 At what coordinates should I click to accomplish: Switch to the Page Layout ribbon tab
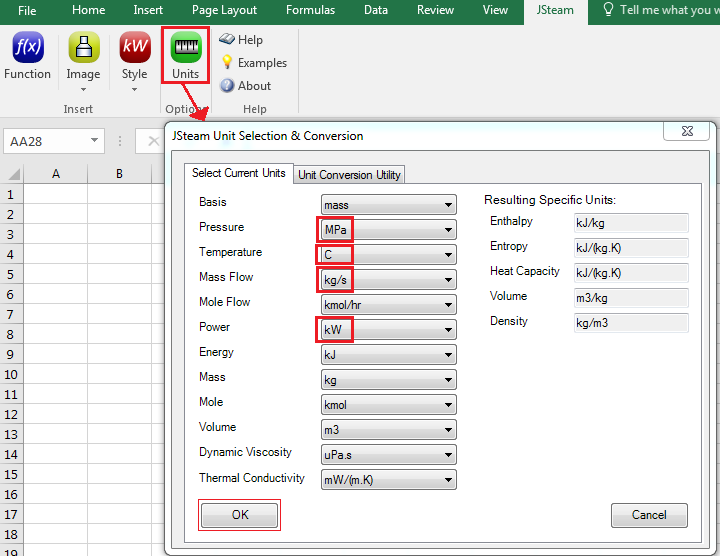[x=224, y=10]
